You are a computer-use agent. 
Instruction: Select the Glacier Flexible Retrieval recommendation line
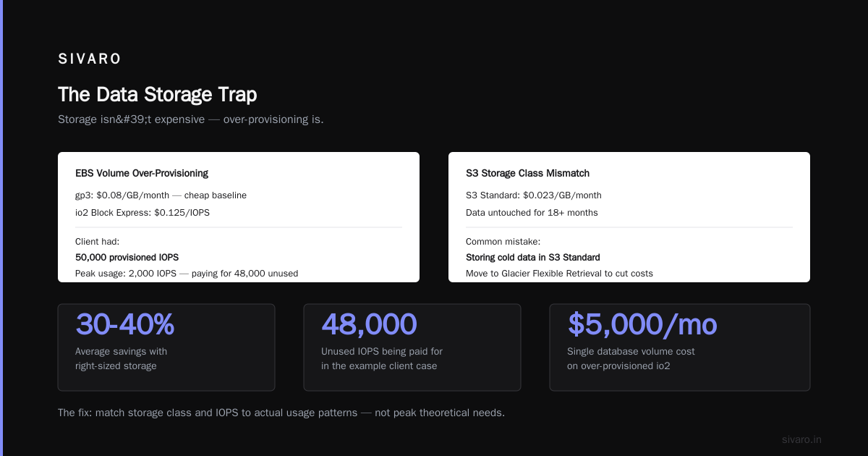(559, 274)
